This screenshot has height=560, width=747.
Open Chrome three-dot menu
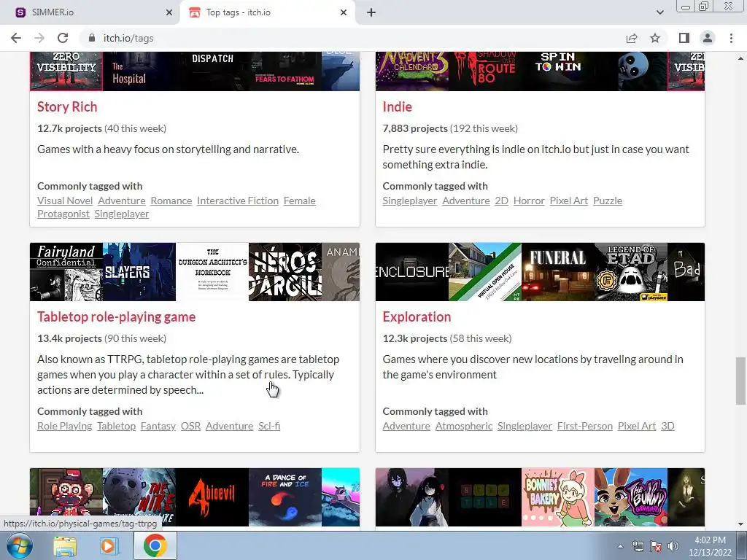pos(731,38)
